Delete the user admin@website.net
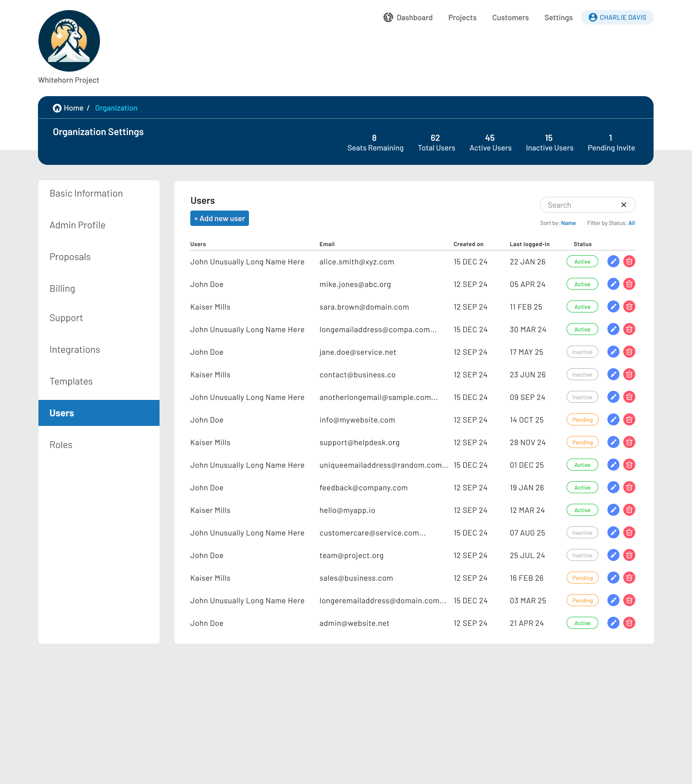692x784 pixels. (x=629, y=622)
